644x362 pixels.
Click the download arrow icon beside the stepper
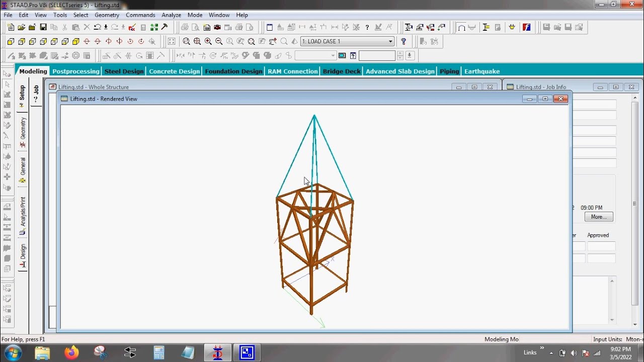[x=410, y=55]
